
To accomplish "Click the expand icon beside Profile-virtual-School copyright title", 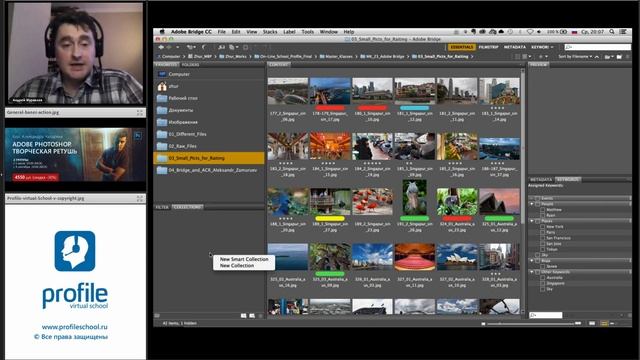I will (140, 198).
